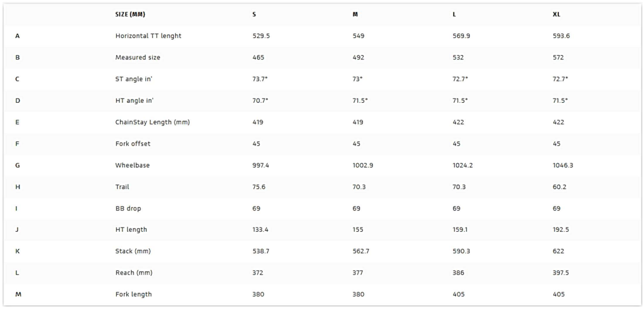Select the XL size column header
The width and height of the screenshot is (644, 309).
click(556, 15)
